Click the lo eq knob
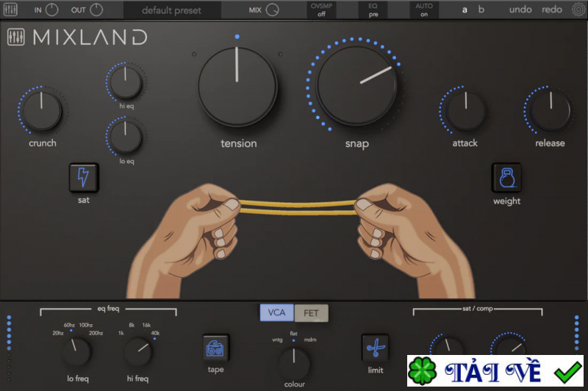588x391 pixels. pyautogui.click(x=125, y=137)
